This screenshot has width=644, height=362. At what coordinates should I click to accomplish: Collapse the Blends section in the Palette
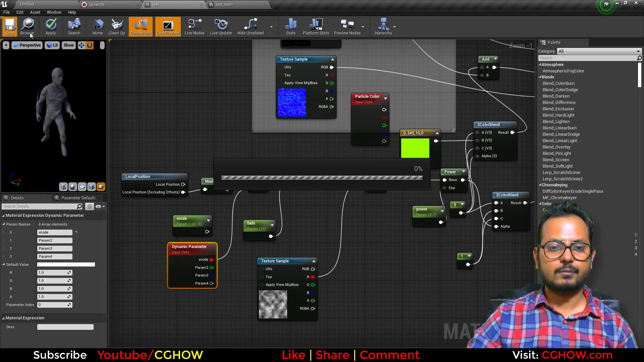click(x=541, y=77)
